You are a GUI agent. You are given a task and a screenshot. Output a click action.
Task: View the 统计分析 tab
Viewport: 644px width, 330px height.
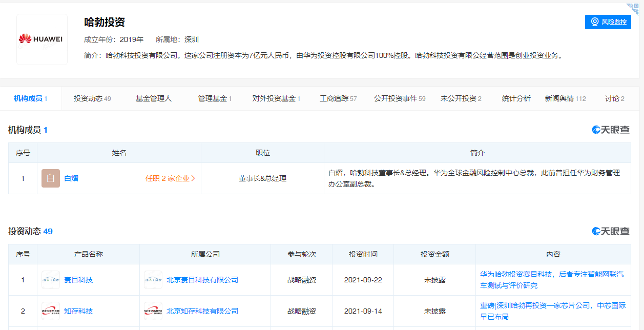pos(516,98)
